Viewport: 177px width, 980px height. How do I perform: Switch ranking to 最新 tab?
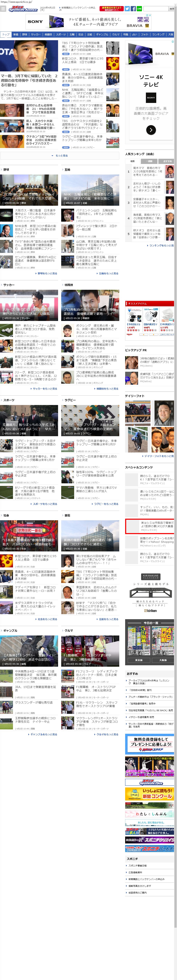[132, 161]
